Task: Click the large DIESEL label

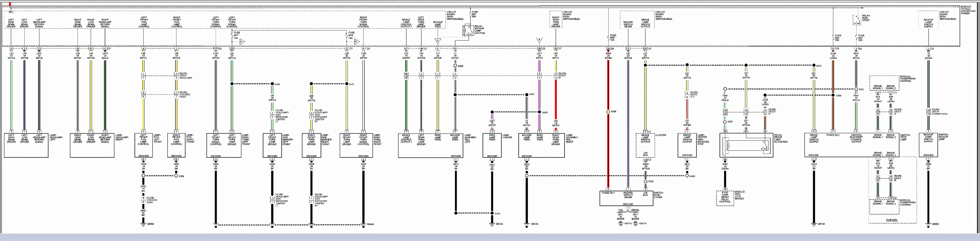Action: (x=892, y=220)
